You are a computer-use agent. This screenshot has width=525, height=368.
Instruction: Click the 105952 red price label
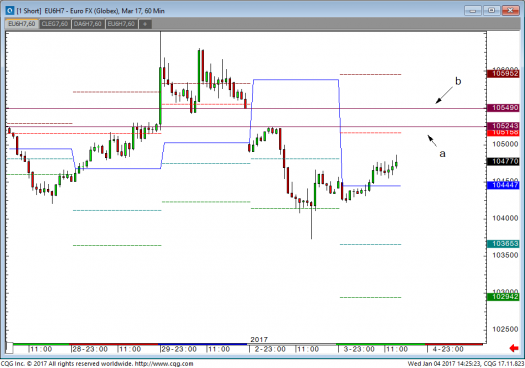coord(503,73)
